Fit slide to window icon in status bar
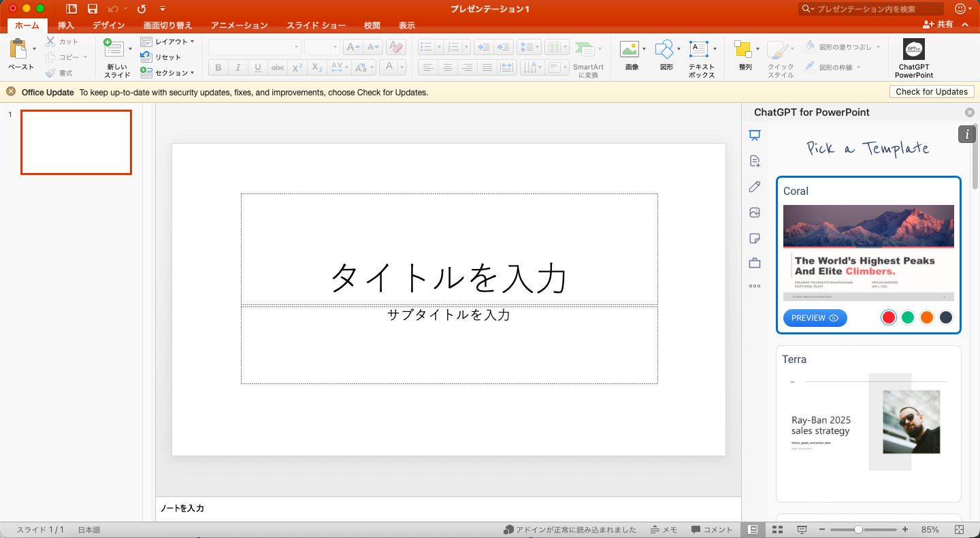 tap(959, 530)
